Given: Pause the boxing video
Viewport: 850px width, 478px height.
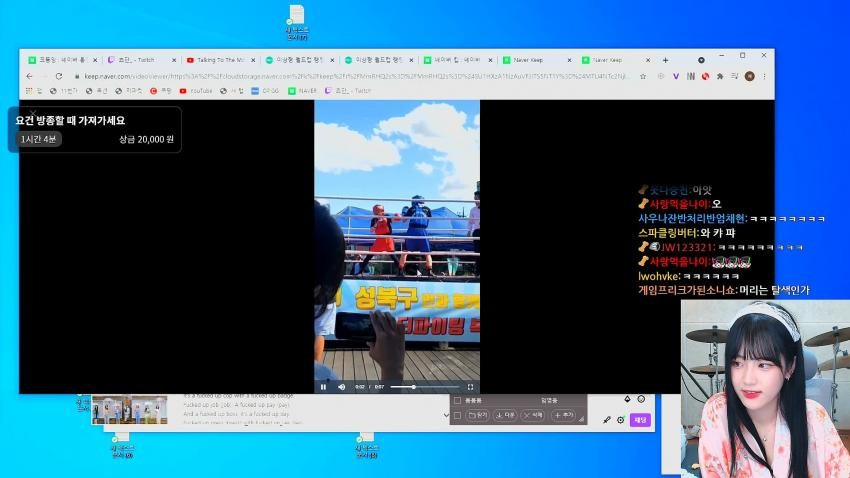Looking at the screenshot, I should pos(324,387).
